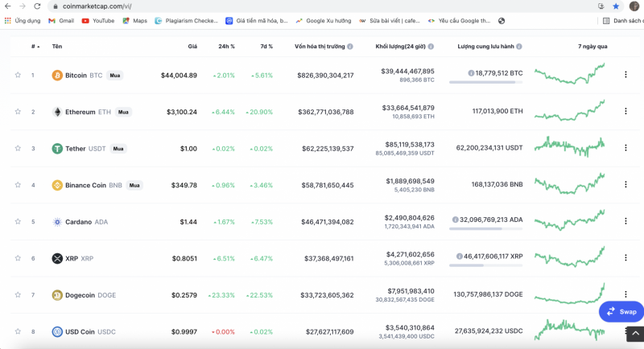The width and height of the screenshot is (644, 349).
Task: Click the browser forward arrow
Action: [23, 6]
